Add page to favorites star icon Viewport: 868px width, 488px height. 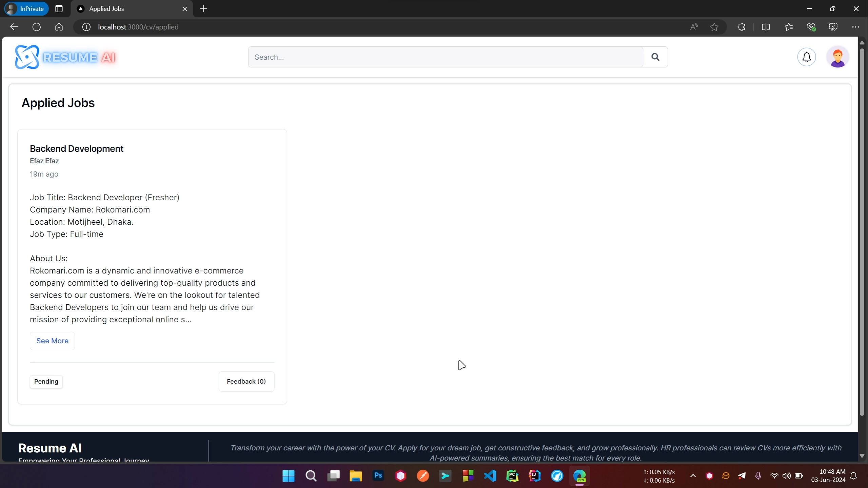[714, 27]
